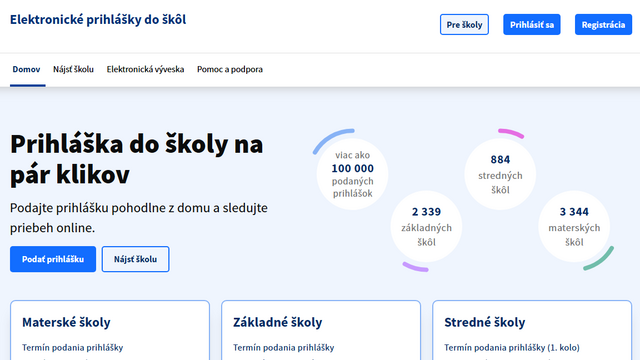Click the 2 339 základných škôl circle

coord(426,227)
